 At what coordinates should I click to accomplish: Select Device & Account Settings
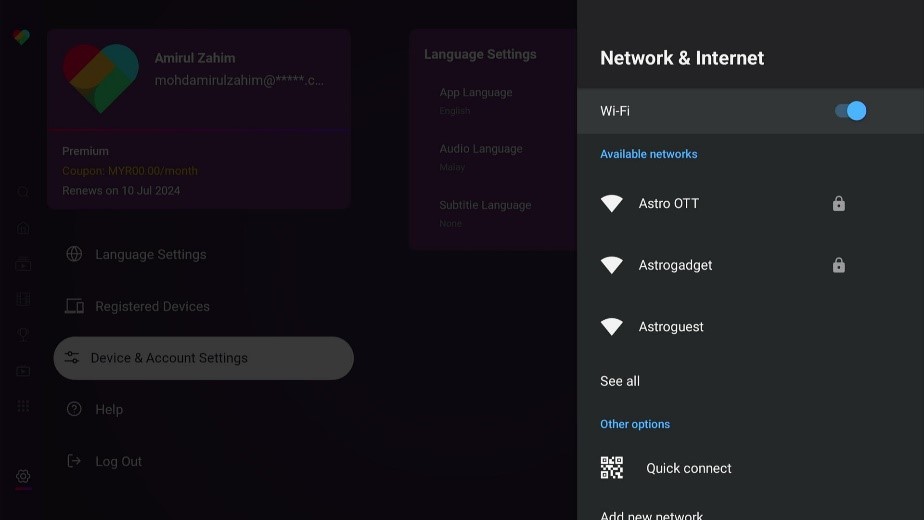click(203, 358)
